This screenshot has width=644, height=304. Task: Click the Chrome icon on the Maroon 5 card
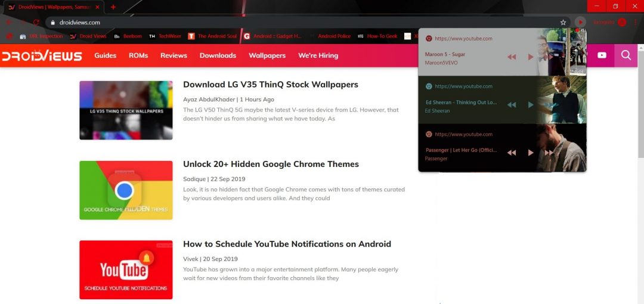tap(429, 39)
